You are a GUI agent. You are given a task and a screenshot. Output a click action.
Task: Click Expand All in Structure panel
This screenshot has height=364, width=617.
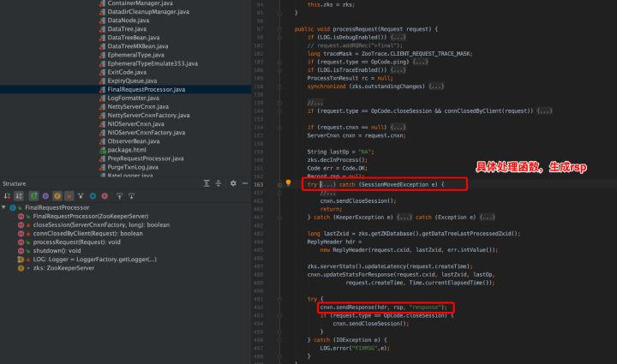(x=207, y=183)
